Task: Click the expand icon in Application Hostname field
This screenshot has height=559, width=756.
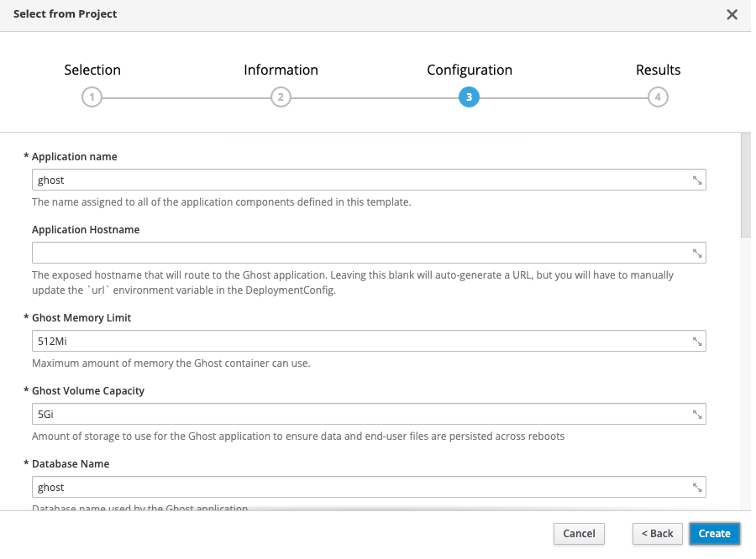Action: coord(697,253)
